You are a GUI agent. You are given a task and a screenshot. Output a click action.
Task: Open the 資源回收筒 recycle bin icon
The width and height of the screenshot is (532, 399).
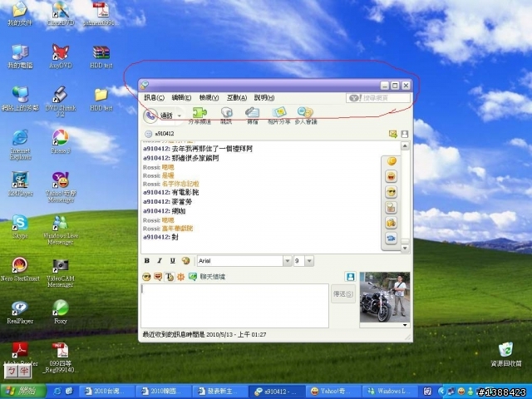point(506,354)
